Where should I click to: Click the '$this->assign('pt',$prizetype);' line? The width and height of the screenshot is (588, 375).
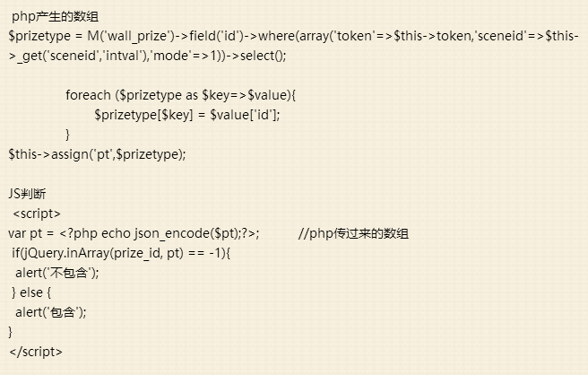click(97, 153)
